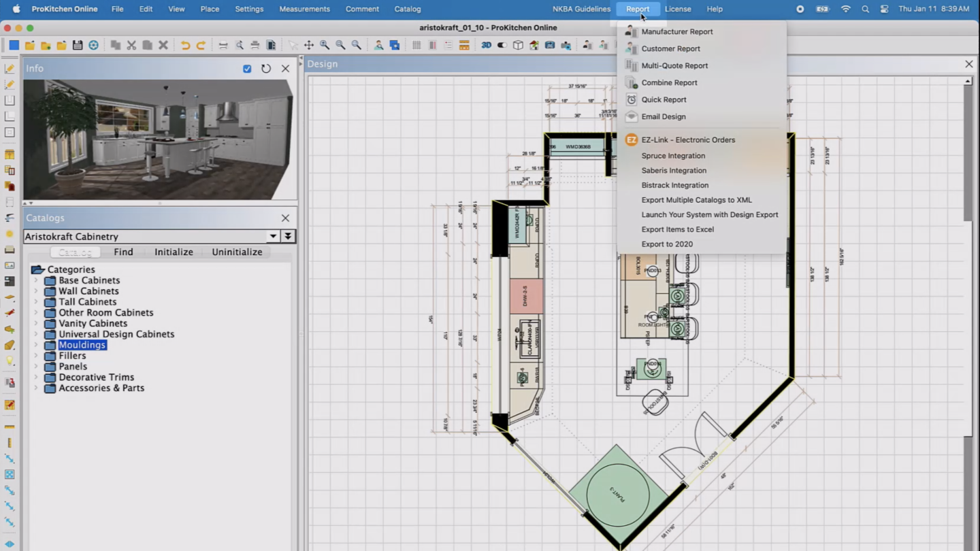Expand the Base Cabinets folder
The width and height of the screenshot is (980, 551).
point(36,280)
